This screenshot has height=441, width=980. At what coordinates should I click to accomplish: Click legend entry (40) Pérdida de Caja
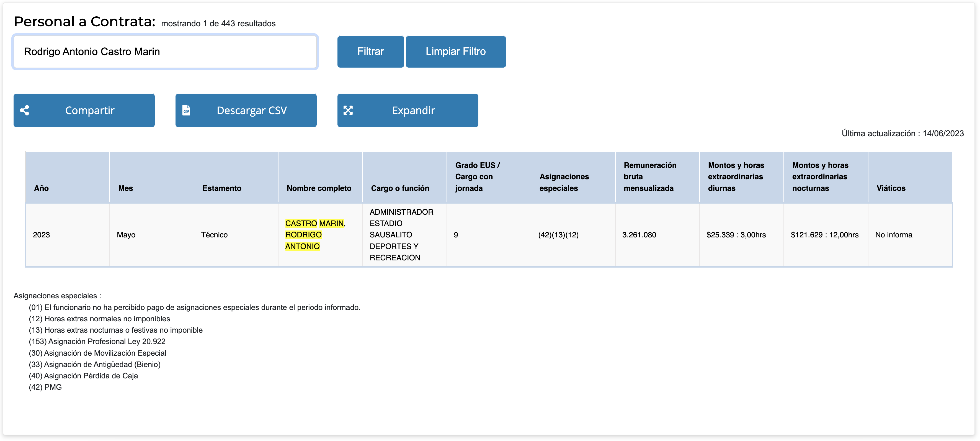[83, 376]
